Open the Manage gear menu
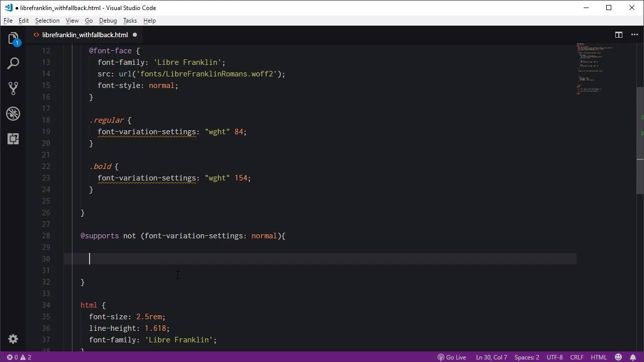 coord(13,339)
